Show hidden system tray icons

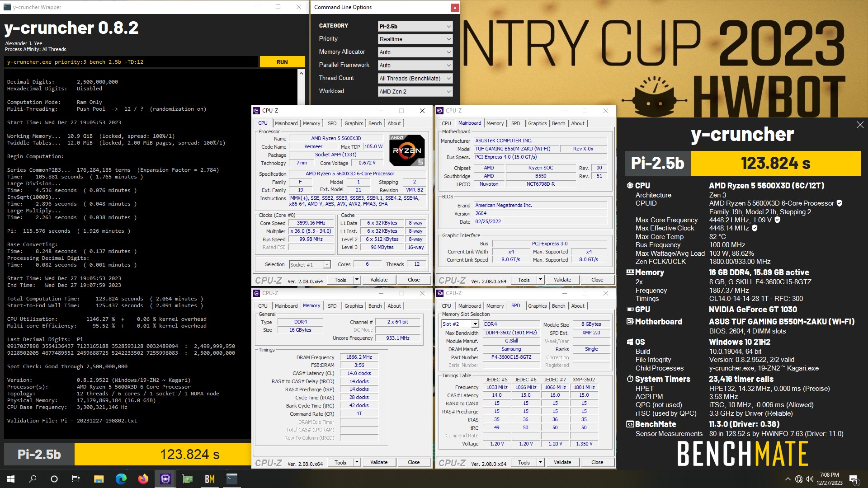(788, 479)
